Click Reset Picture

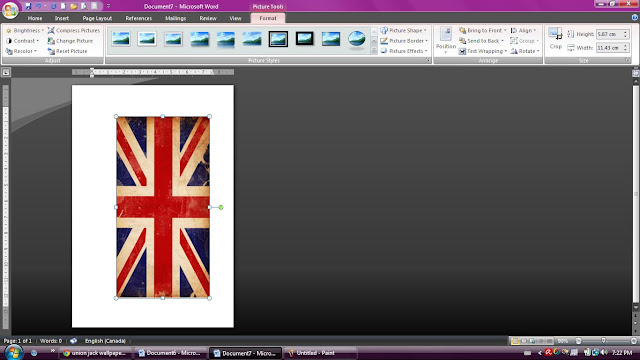pos(67,51)
